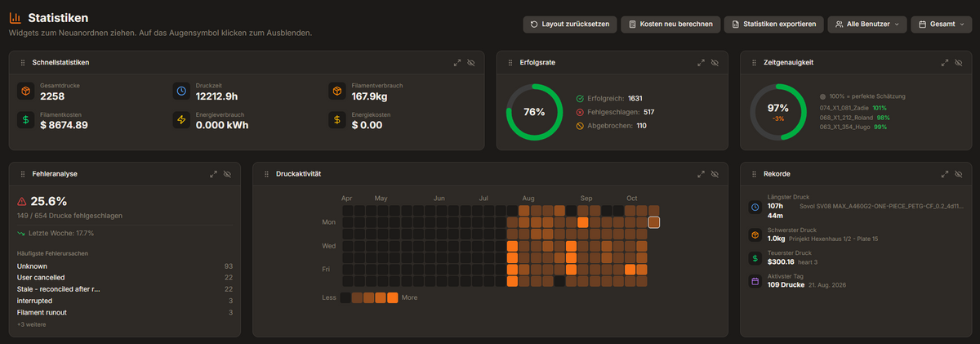Grab the Druckaktivität widget drag handle
980x344 pixels.
coord(267,174)
